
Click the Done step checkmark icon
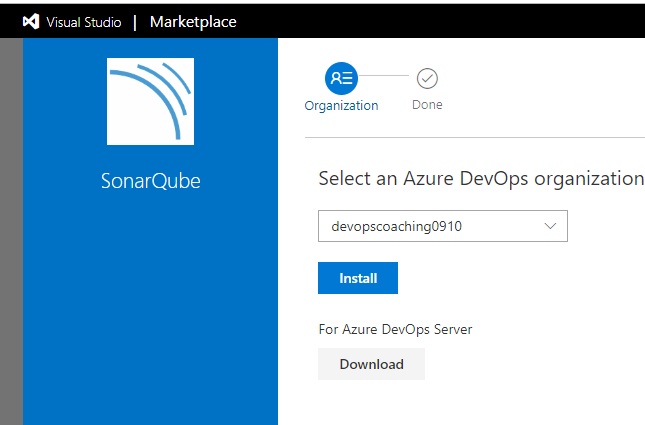click(427, 77)
